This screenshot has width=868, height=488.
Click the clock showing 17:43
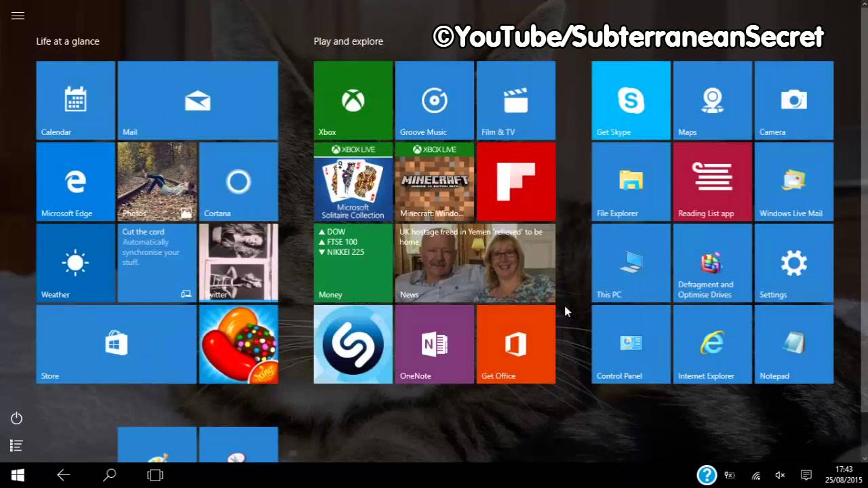[844, 470]
